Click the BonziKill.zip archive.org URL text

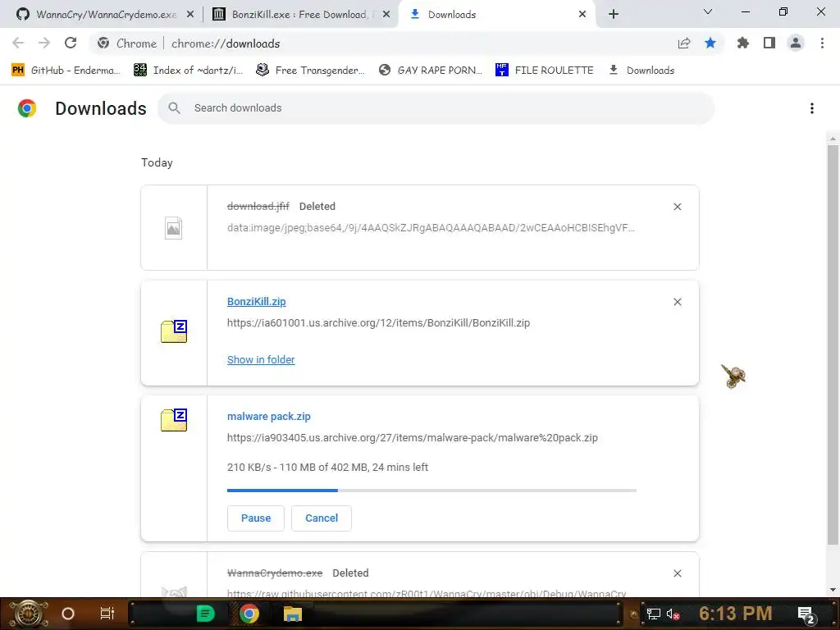click(x=378, y=323)
